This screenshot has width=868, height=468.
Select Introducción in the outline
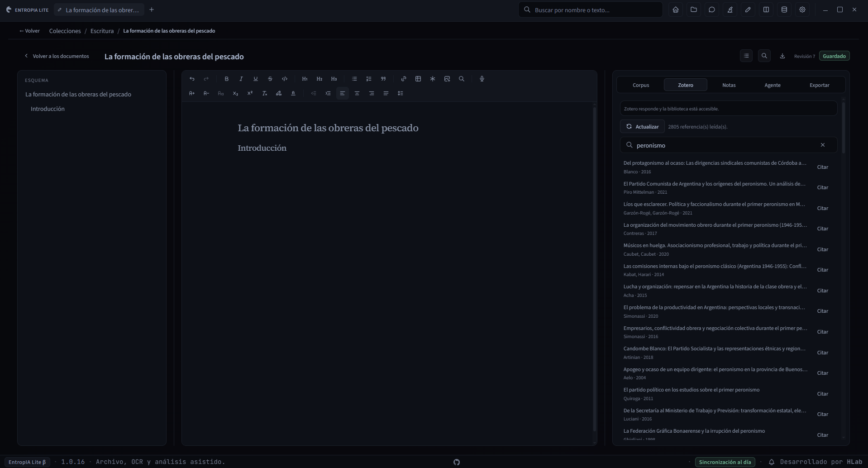48,109
